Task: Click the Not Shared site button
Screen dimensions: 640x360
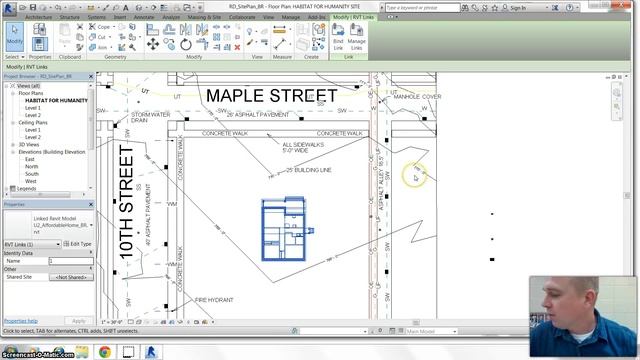Action: 71,277
